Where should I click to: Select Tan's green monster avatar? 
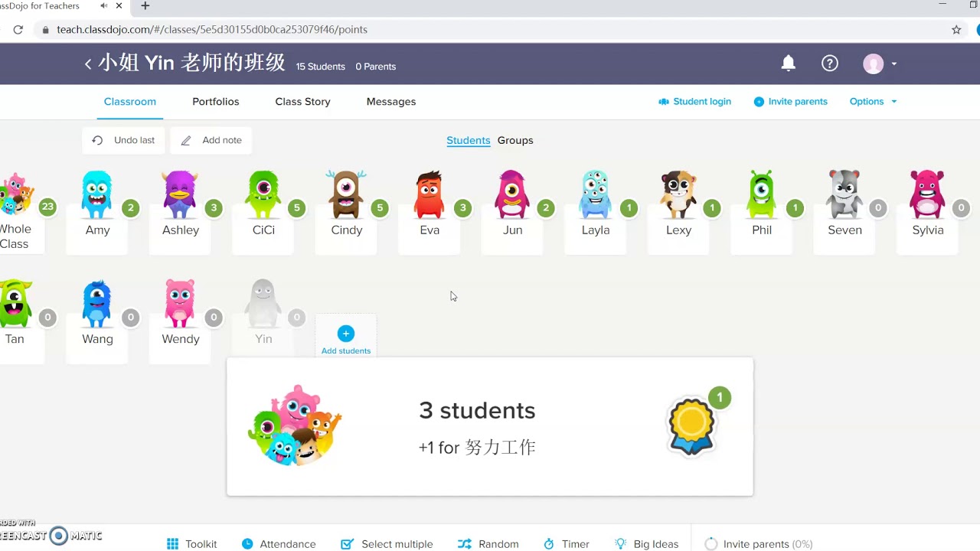pos(15,304)
